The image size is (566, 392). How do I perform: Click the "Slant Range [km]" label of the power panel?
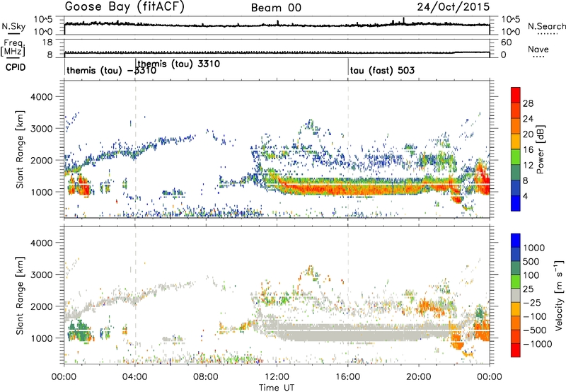pyautogui.click(x=20, y=149)
